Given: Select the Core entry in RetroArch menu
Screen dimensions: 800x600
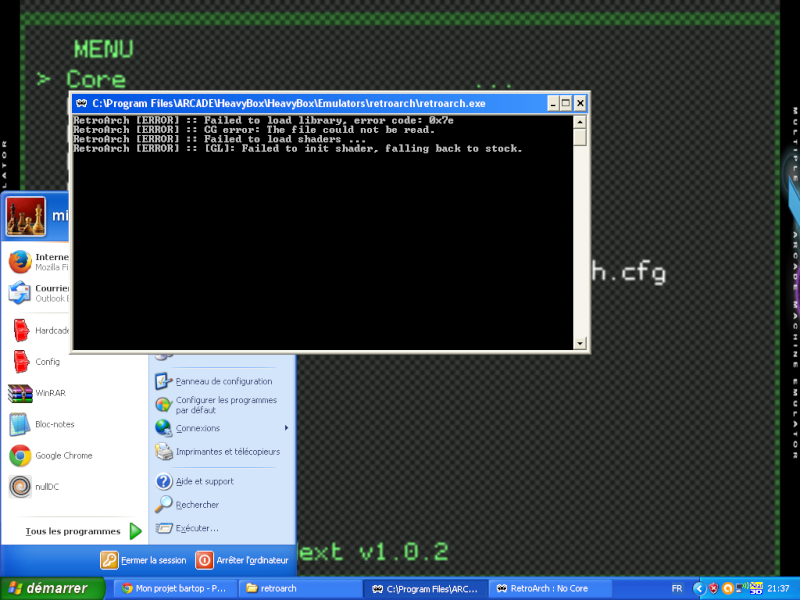Looking at the screenshot, I should [x=96, y=80].
